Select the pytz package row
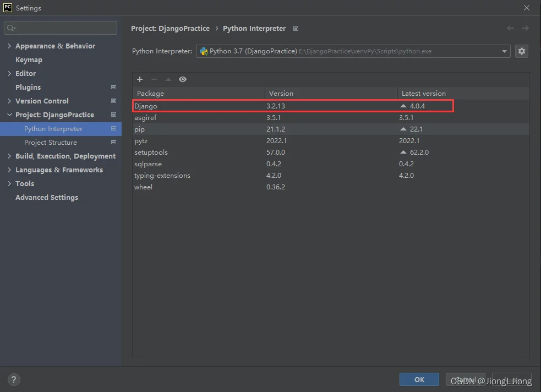541x392 pixels. (x=331, y=141)
